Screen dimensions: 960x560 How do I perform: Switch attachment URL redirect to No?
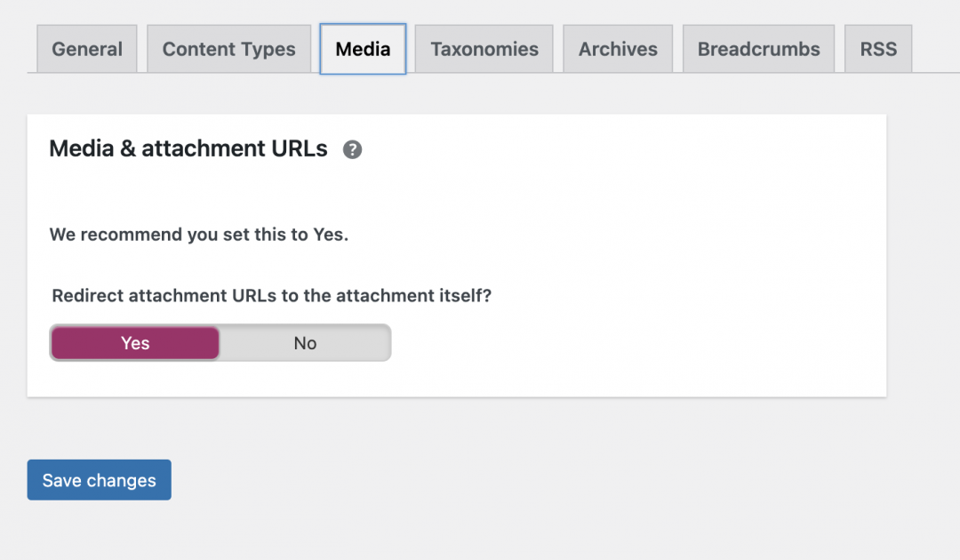tap(305, 343)
